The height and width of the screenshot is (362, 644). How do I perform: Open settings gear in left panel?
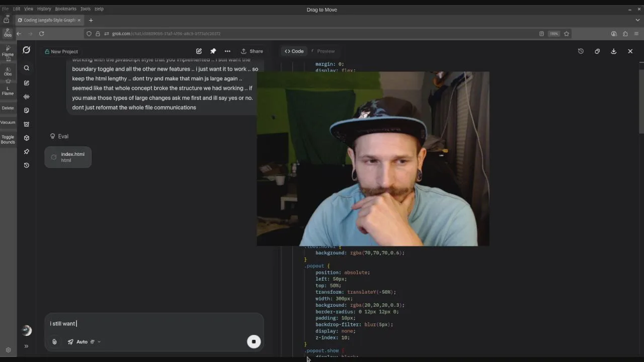[8, 350]
